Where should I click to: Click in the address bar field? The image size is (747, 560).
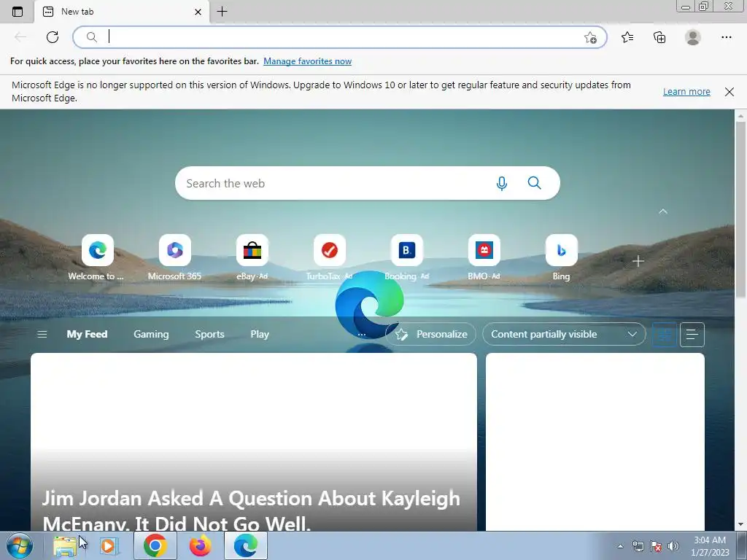pos(339,37)
